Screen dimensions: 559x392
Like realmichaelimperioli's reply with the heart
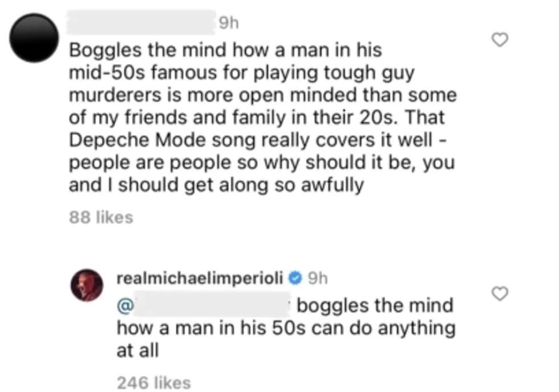pyautogui.click(x=500, y=293)
